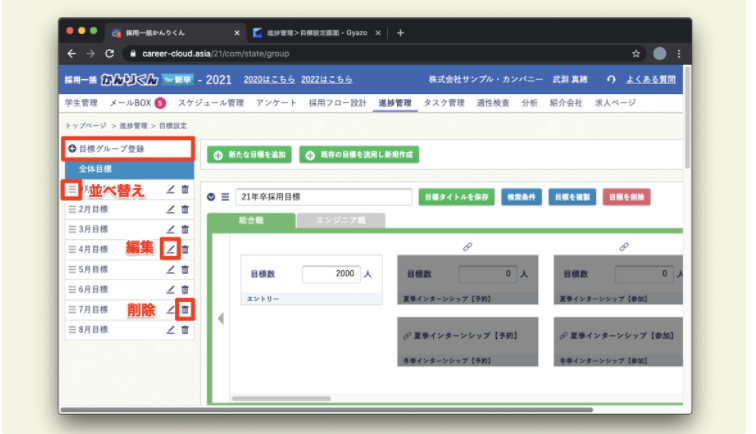756x434 pixels.
Task: Duplicate the goal with 目標を複製
Action: pos(572,197)
